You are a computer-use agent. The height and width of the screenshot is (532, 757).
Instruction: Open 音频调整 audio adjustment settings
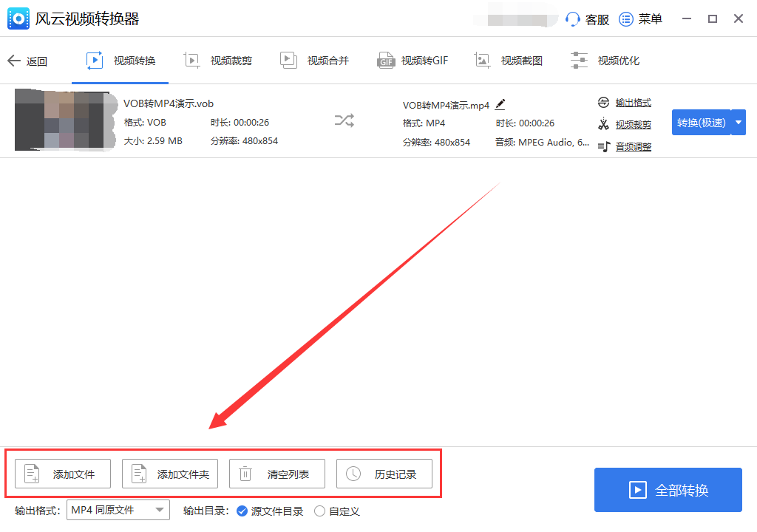[632, 146]
